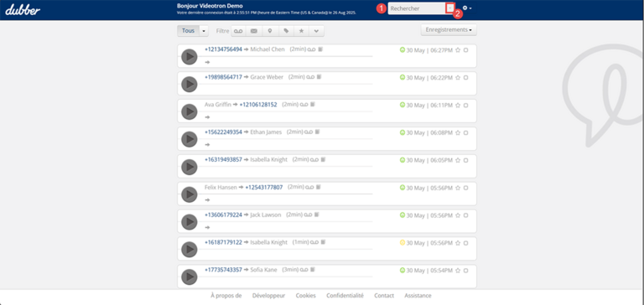Open the Confidentialité footer link
Image resolution: width=644 pixels, height=305 pixels.
[x=345, y=296]
